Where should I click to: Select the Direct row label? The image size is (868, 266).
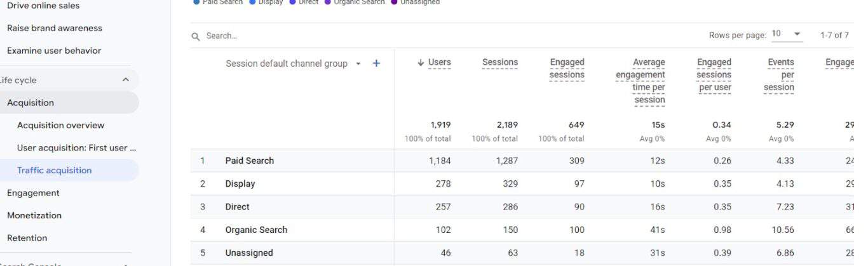238,207
